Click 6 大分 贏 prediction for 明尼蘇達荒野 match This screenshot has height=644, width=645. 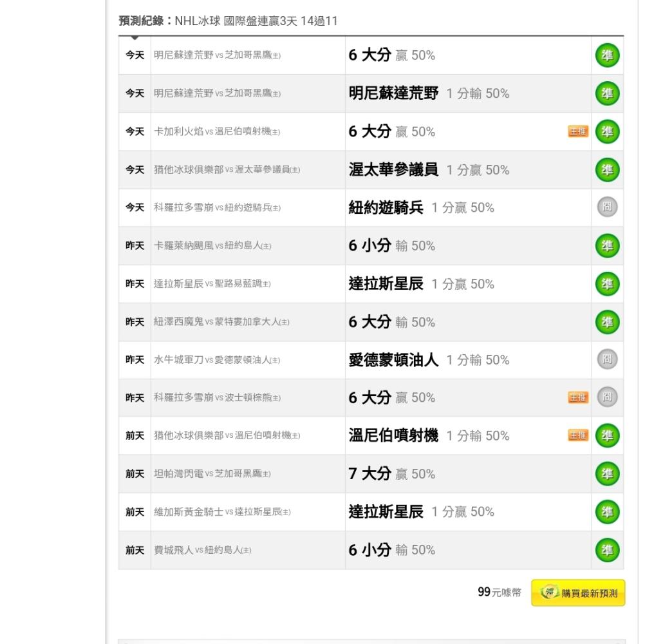[391, 55]
